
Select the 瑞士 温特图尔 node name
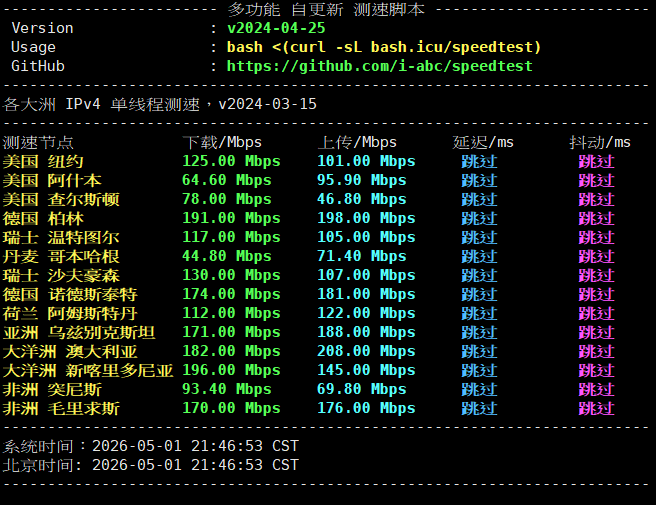pyautogui.click(x=61, y=237)
